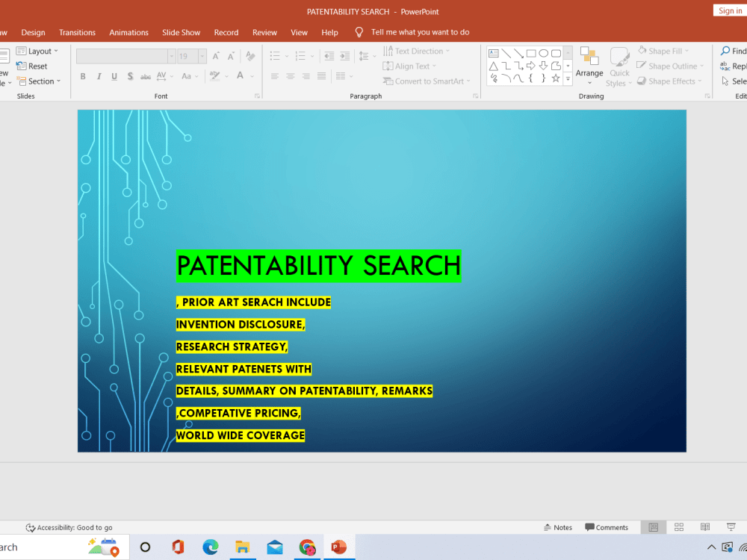Check Accessibility: Good to go status
The height and width of the screenshot is (560, 747).
pyautogui.click(x=69, y=527)
